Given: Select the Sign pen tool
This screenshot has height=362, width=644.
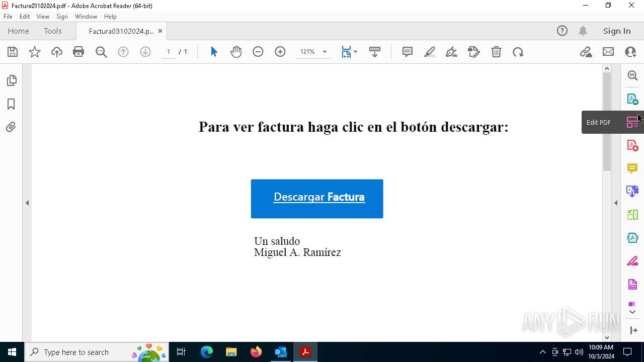Looking at the screenshot, I should coord(452,52).
